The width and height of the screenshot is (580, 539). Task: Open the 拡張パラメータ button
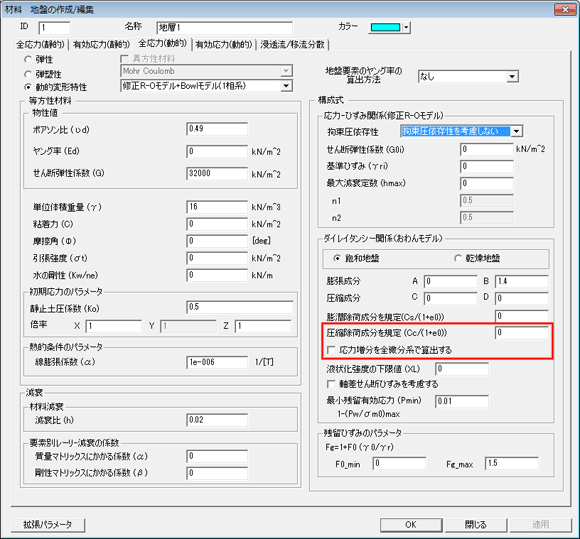[48, 525]
